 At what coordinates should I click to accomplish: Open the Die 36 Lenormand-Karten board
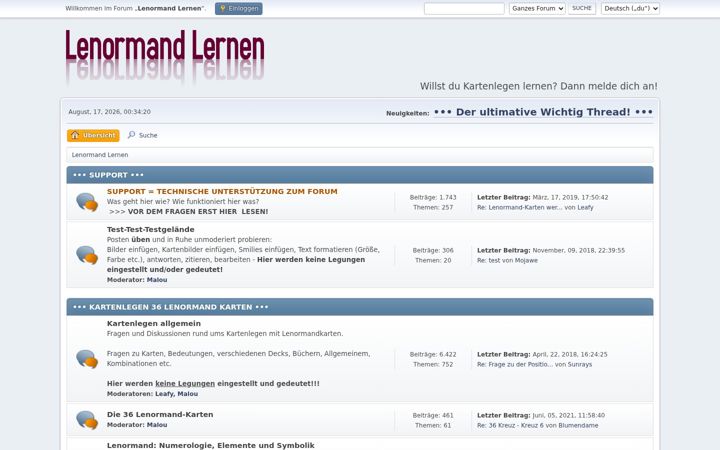click(160, 415)
